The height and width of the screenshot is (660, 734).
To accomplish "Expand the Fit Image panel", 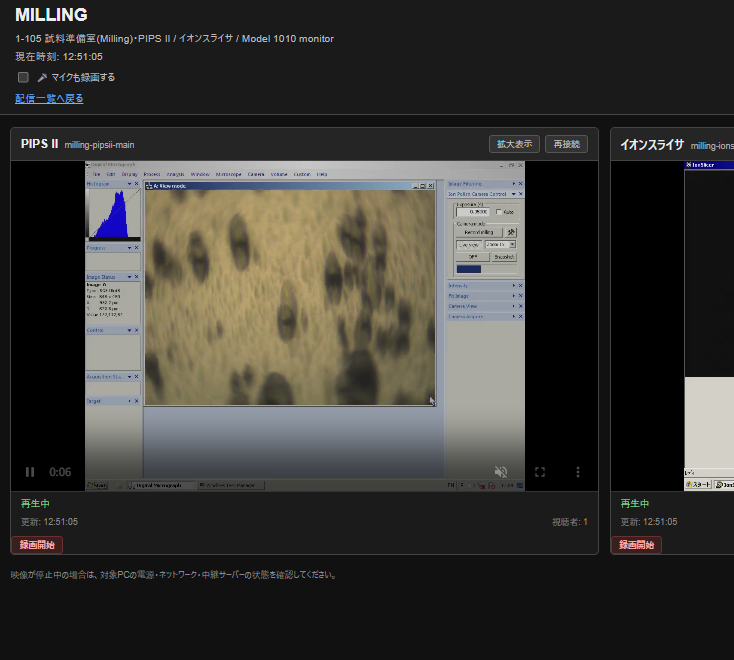I will (514, 296).
